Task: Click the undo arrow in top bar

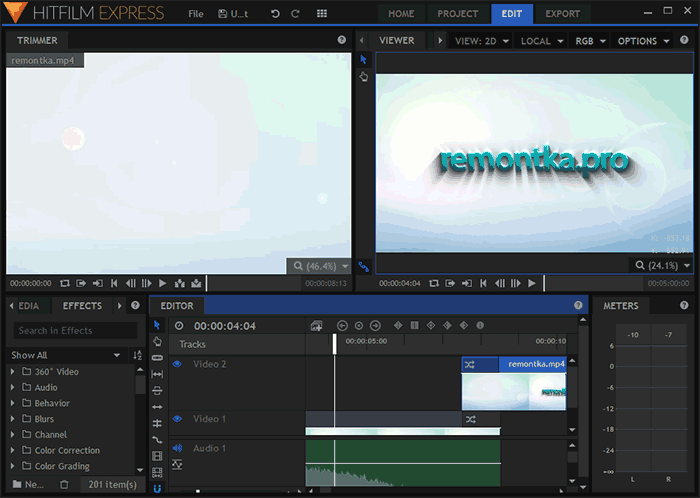Action: (x=275, y=14)
